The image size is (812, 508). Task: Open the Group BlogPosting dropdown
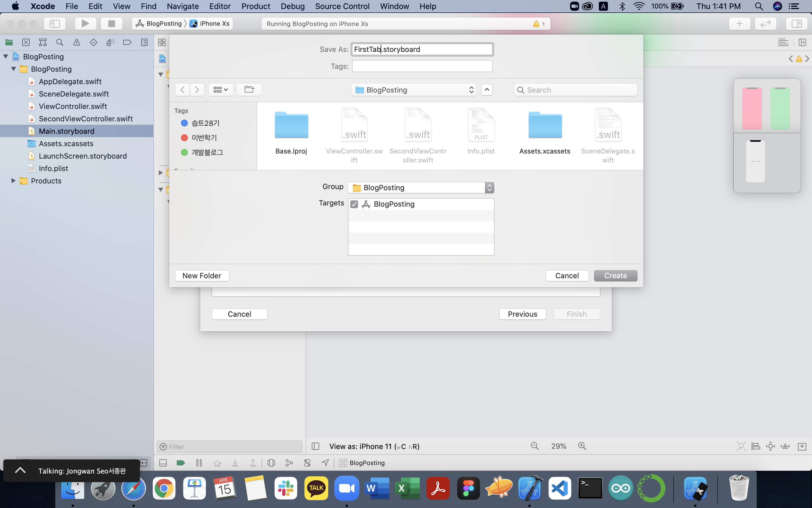[421, 187]
